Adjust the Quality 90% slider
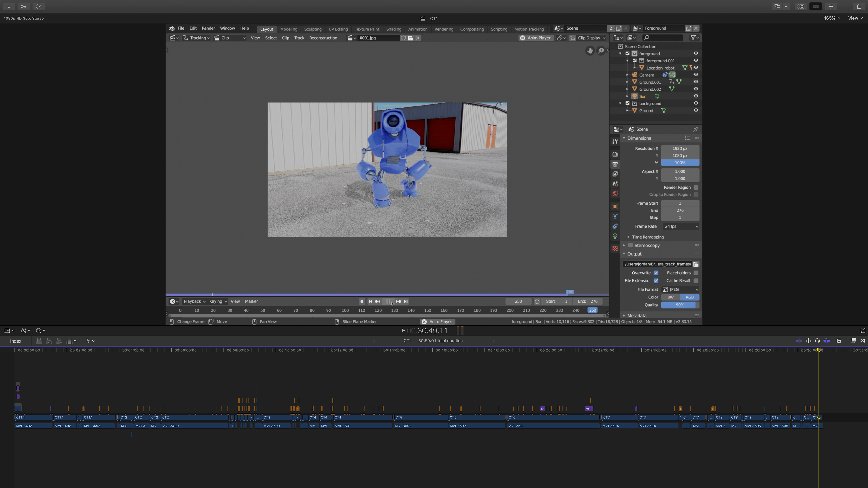Image resolution: width=868 pixels, height=488 pixels. tap(680, 305)
